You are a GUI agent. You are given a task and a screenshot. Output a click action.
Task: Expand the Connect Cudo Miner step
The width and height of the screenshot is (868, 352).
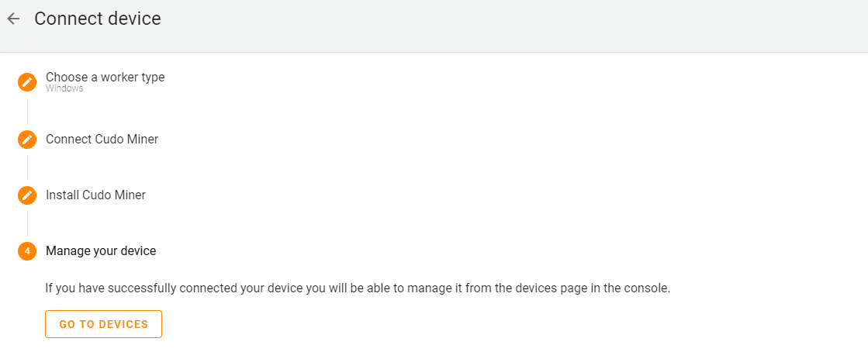tap(102, 139)
